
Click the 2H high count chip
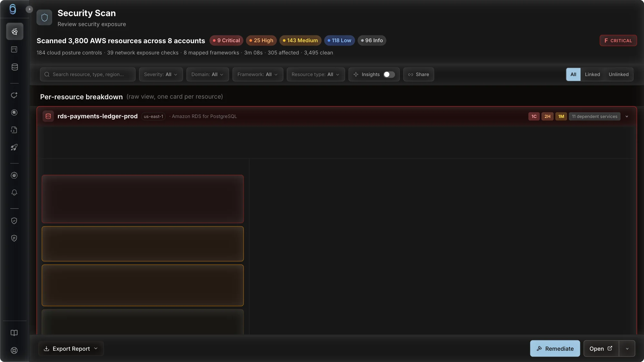point(547,116)
